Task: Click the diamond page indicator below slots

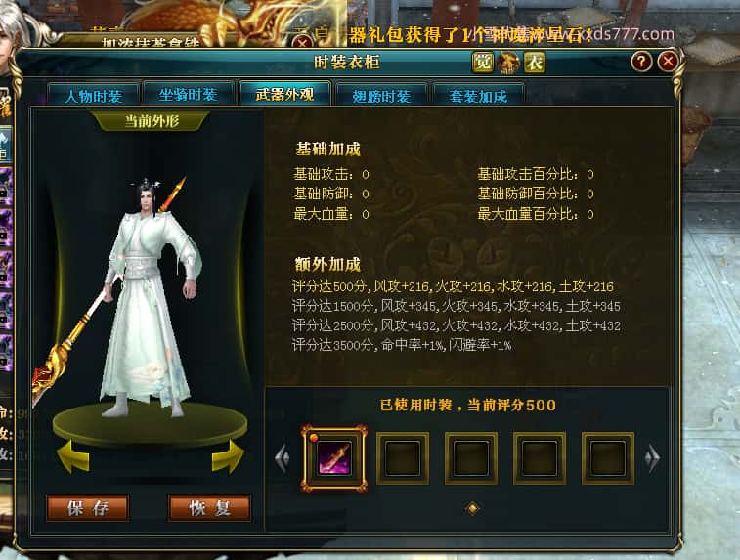Action: (x=472, y=508)
